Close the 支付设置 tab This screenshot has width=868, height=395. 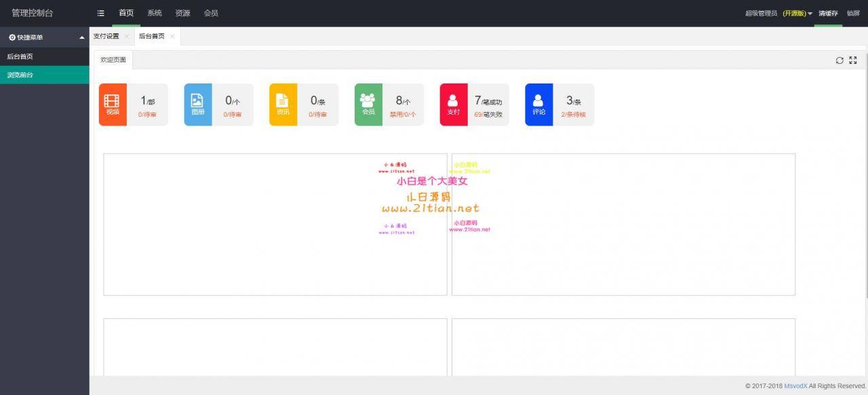point(127,37)
